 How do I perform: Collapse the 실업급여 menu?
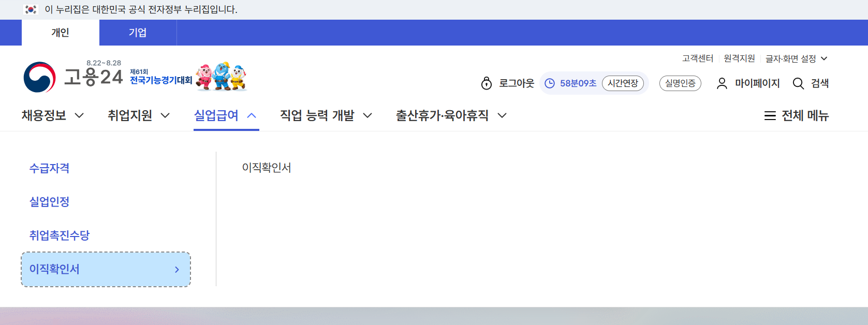226,115
